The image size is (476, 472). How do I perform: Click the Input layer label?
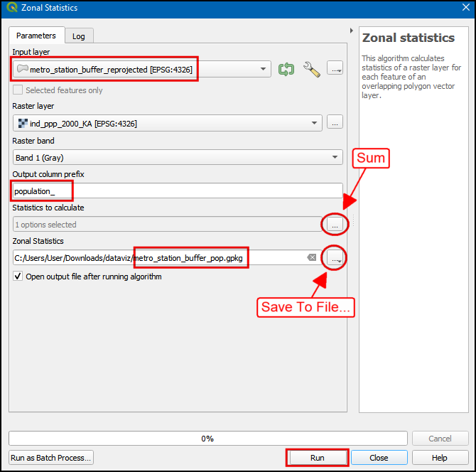[31, 52]
